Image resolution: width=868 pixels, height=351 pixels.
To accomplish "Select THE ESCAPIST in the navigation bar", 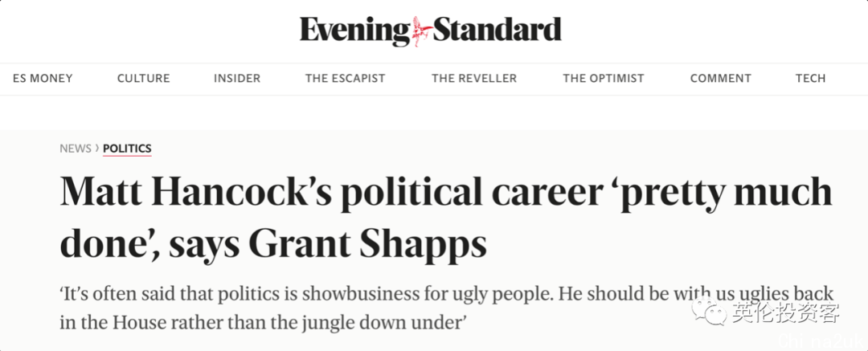I will 346,79.
